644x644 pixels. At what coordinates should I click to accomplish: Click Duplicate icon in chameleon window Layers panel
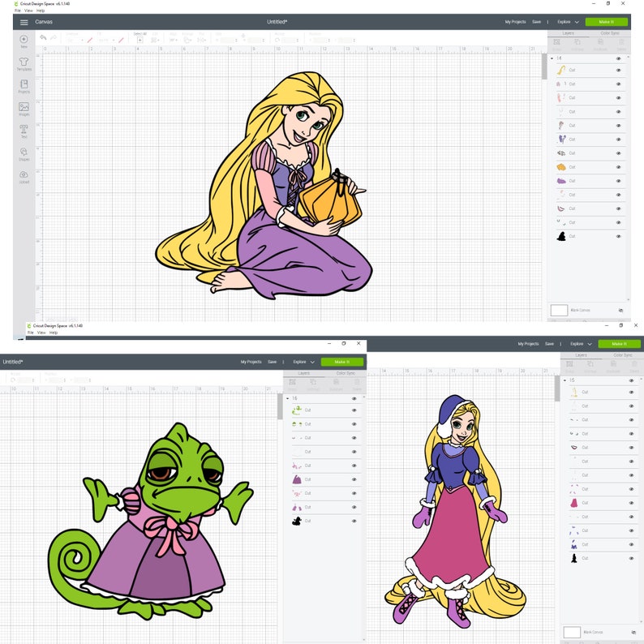click(336, 382)
